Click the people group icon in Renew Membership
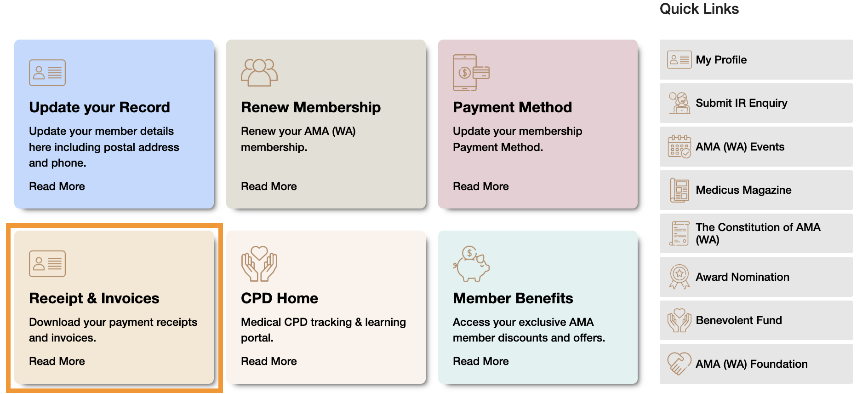Viewport: 868px width, 394px height. 259,73
